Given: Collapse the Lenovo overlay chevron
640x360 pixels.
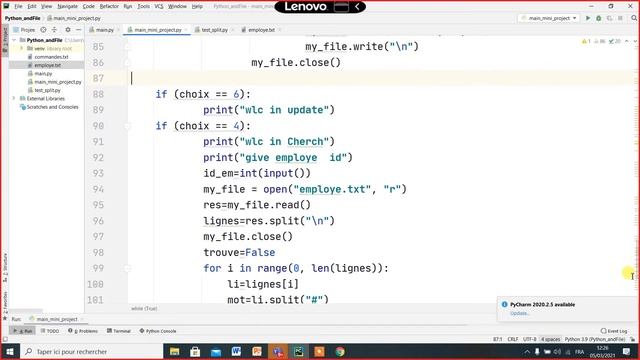Looking at the screenshot, I should (x=357, y=7).
